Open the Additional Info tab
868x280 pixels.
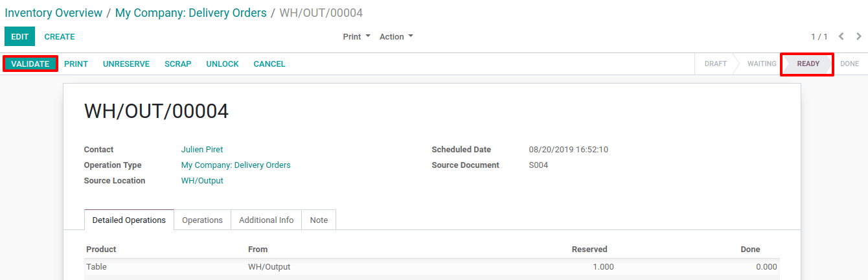[266, 220]
